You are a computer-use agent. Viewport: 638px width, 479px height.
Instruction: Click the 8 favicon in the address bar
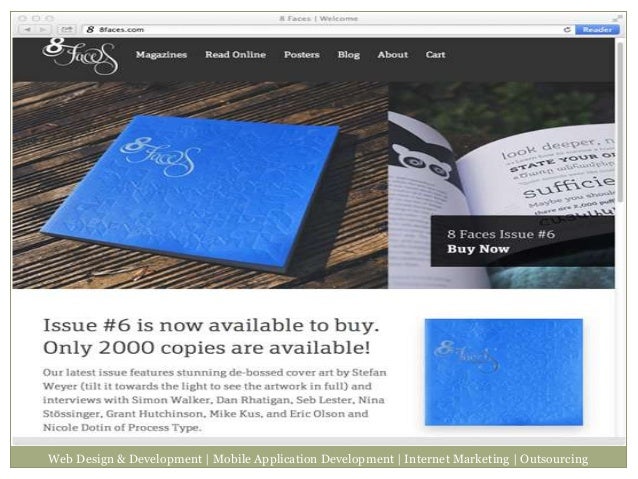coord(90,30)
